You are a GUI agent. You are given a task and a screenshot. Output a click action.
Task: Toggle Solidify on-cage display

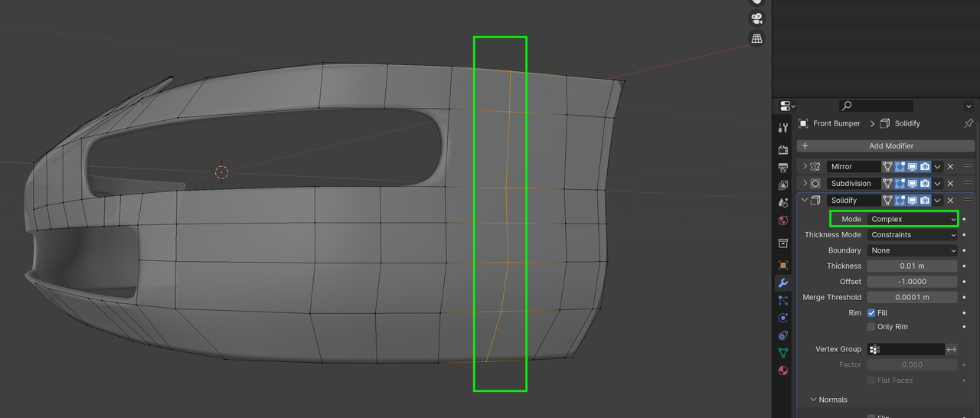click(887, 201)
